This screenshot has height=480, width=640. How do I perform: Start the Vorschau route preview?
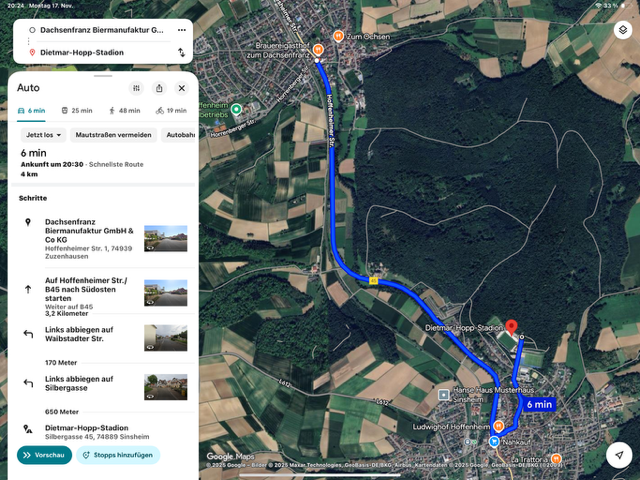(x=44, y=455)
